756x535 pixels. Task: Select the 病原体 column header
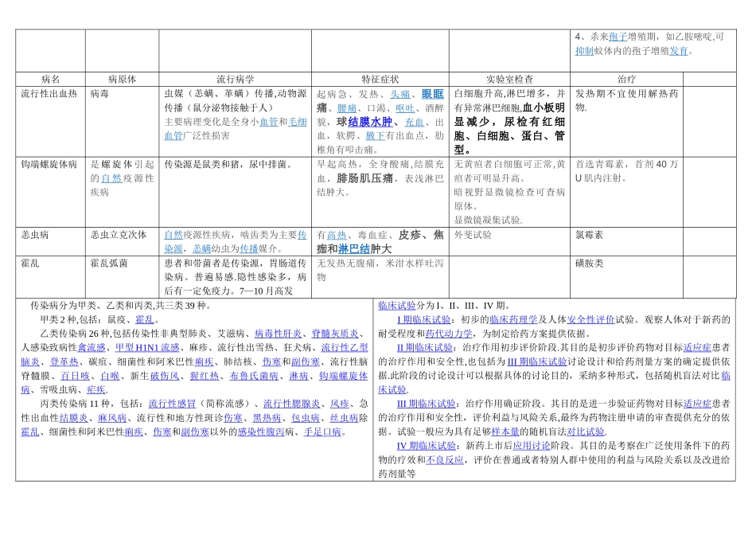pyautogui.click(x=123, y=79)
